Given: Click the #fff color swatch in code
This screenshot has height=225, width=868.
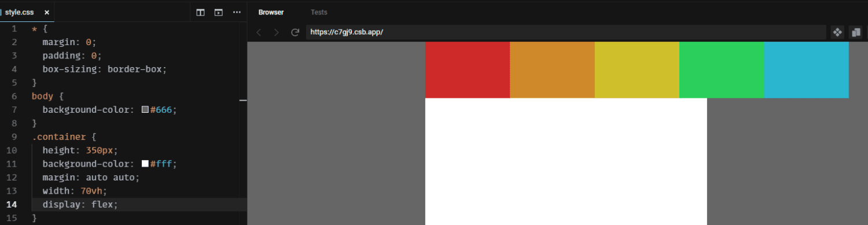Looking at the screenshot, I should tap(145, 164).
